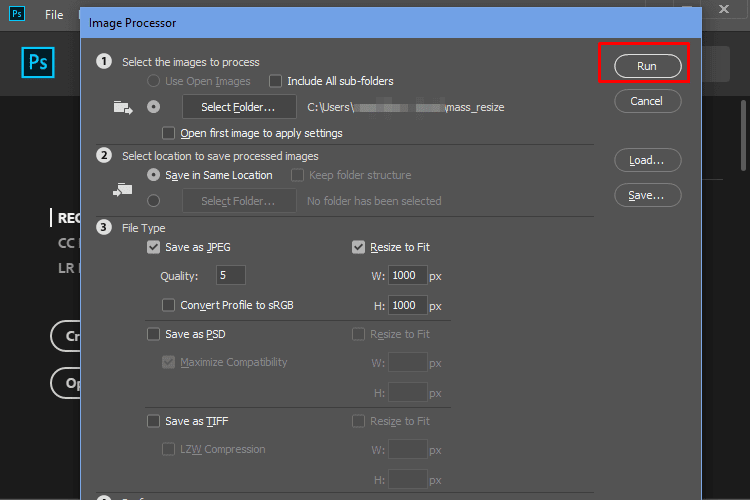Click the Save... settings button
This screenshot has height=500, width=750.
click(647, 195)
